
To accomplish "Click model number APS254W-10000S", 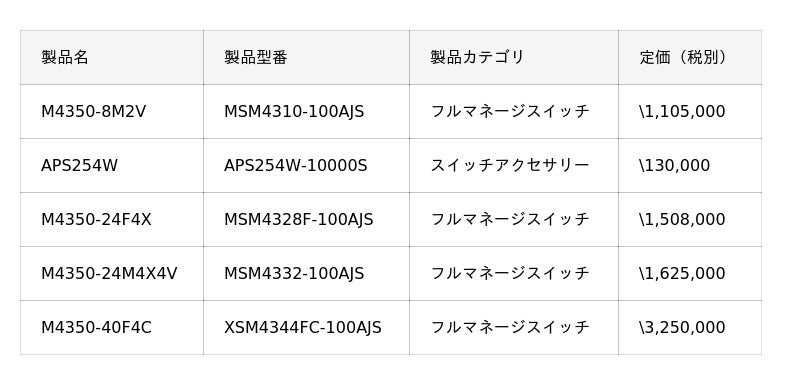I will click(295, 165).
